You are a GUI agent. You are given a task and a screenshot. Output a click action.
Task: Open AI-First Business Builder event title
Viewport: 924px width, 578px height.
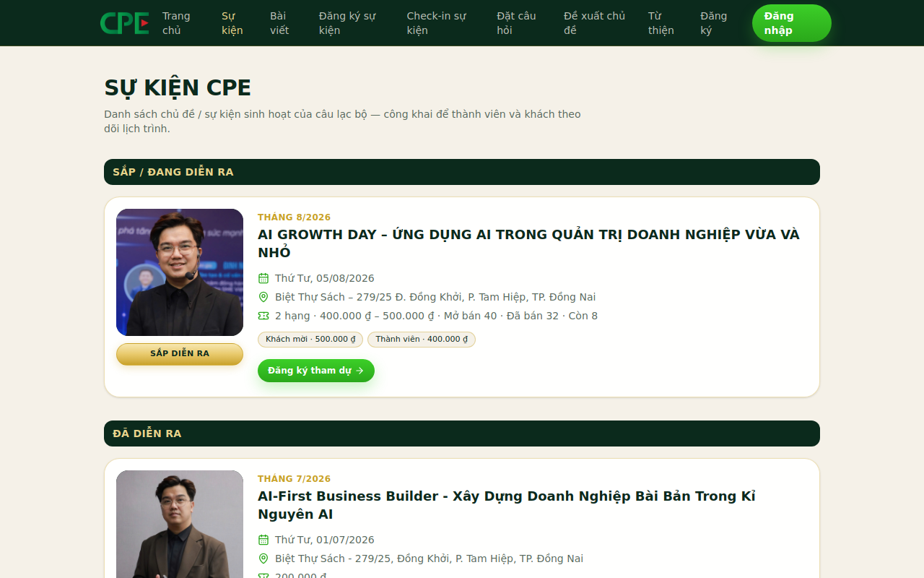point(507,505)
